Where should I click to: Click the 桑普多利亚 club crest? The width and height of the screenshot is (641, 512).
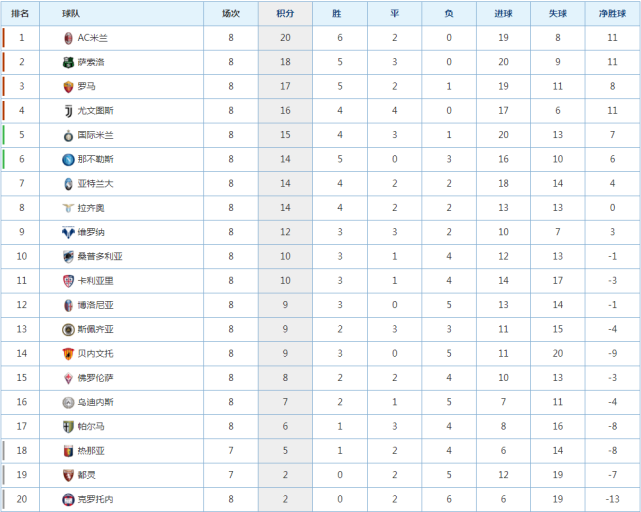(x=68, y=256)
